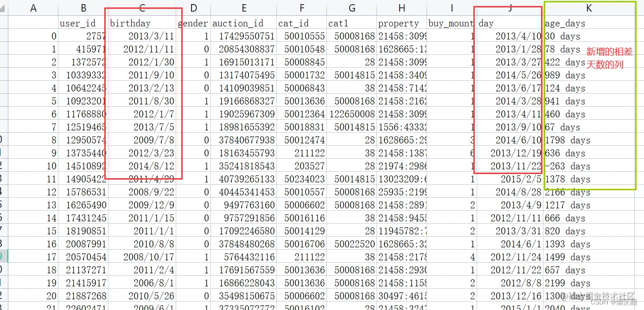Select column A header
The height and width of the screenshot is (310, 644).
click(33, 8)
